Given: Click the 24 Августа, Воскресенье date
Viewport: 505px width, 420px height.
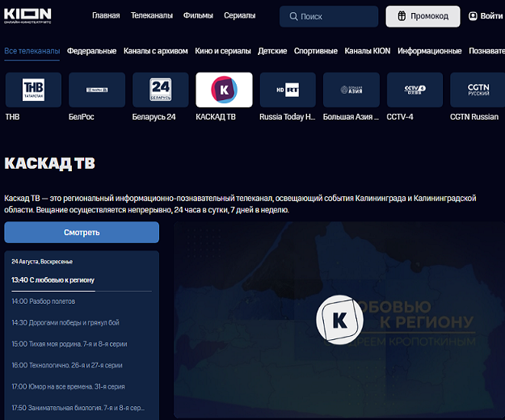Looking at the screenshot, I should point(42,262).
